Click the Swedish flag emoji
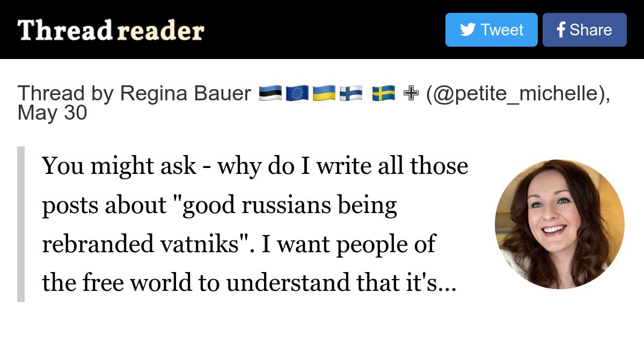 [x=384, y=94]
